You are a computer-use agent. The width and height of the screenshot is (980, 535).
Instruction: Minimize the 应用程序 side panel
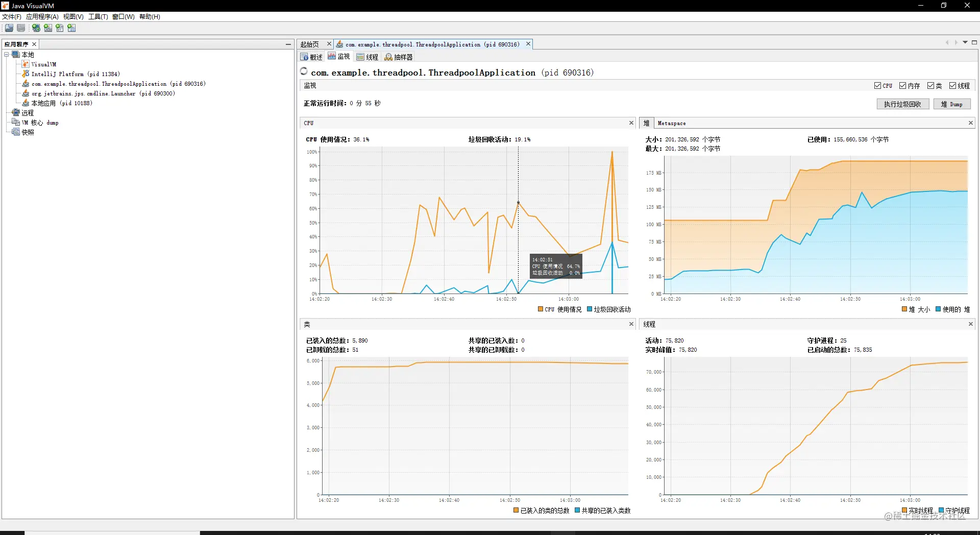coord(288,44)
